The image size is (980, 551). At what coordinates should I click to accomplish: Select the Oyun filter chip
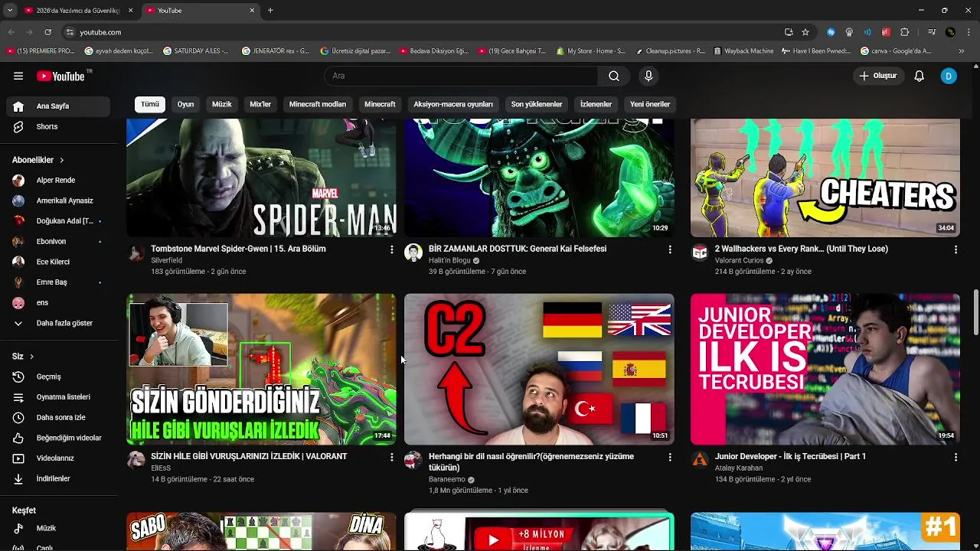pos(186,104)
